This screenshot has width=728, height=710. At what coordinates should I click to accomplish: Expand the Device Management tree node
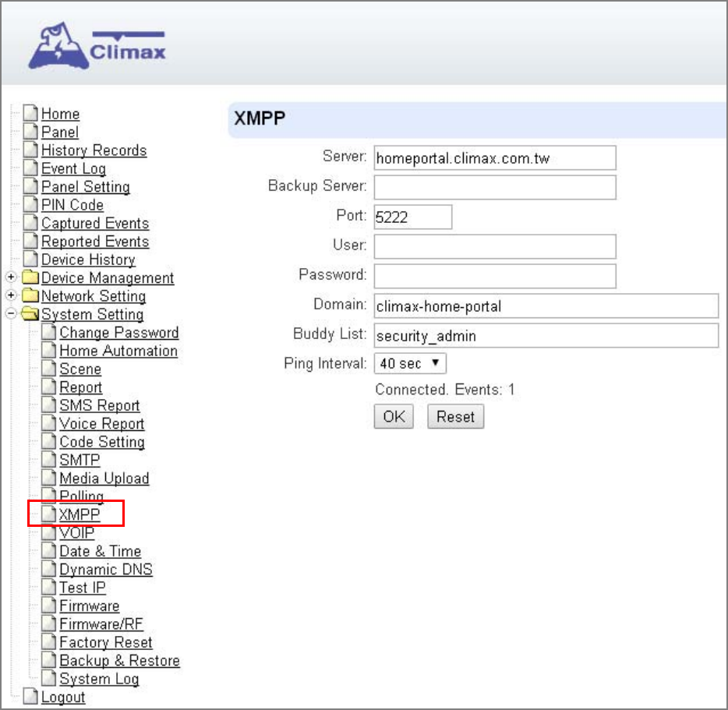pyautogui.click(x=11, y=277)
